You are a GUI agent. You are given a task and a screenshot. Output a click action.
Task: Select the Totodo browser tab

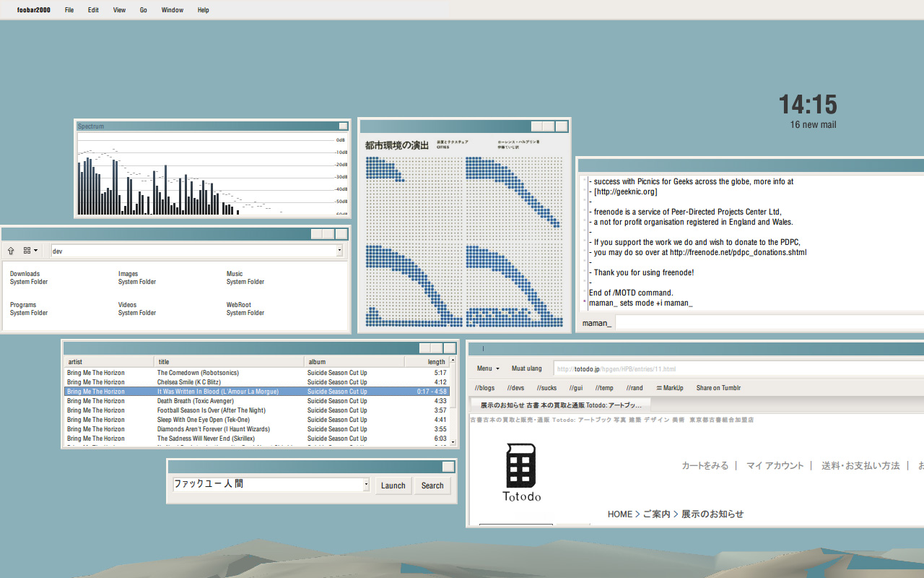click(561, 405)
